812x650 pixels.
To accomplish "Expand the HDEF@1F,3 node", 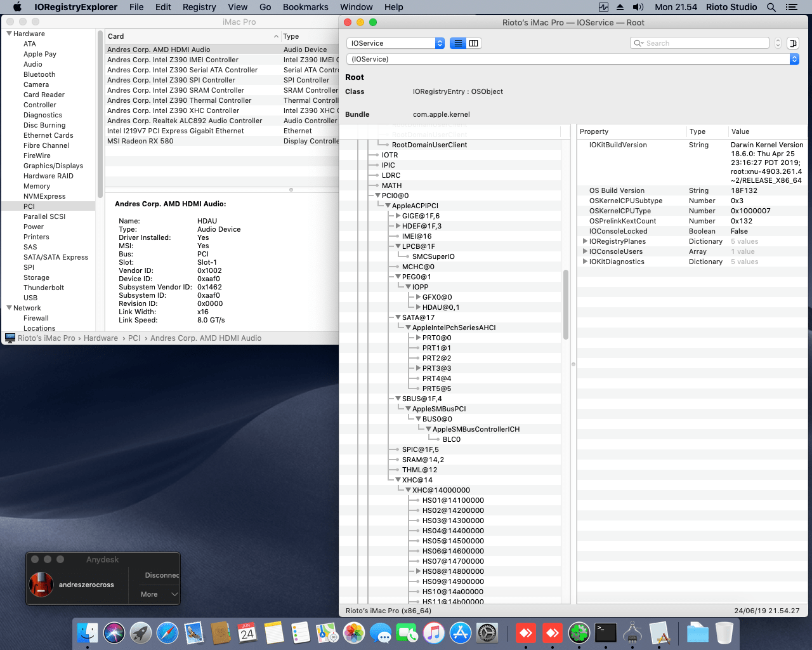I will [x=398, y=226].
